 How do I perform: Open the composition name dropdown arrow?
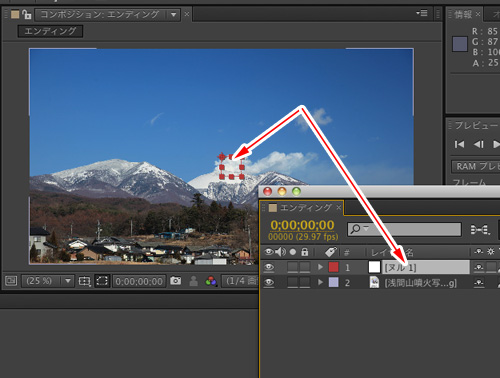pyautogui.click(x=173, y=15)
